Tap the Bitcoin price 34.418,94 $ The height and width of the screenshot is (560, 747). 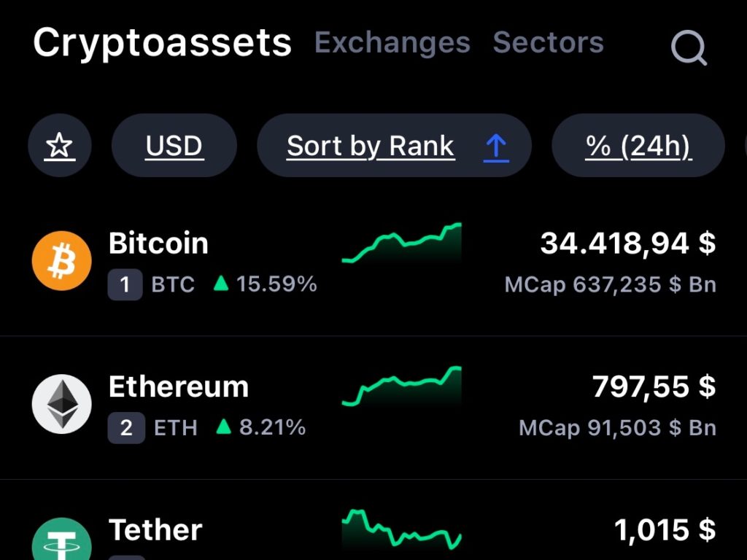tap(628, 244)
